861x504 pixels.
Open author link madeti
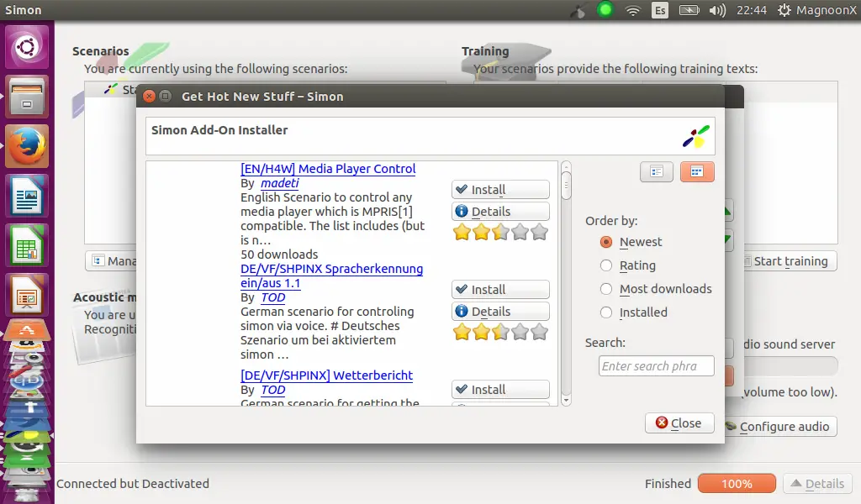click(x=279, y=183)
